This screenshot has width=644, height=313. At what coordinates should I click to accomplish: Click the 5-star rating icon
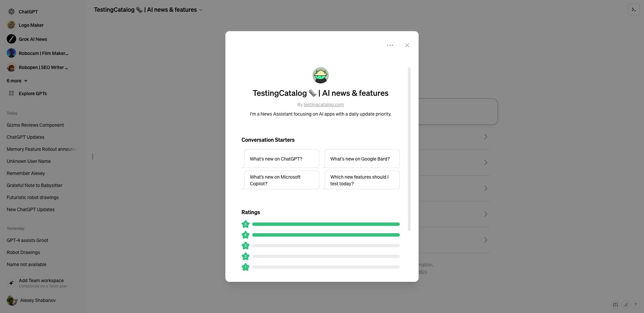click(x=246, y=224)
